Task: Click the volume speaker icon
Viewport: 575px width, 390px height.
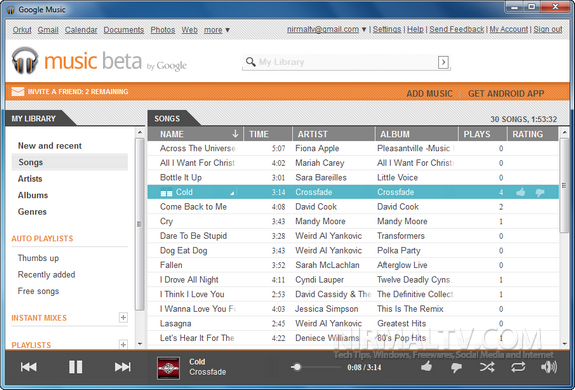Action: (x=549, y=367)
